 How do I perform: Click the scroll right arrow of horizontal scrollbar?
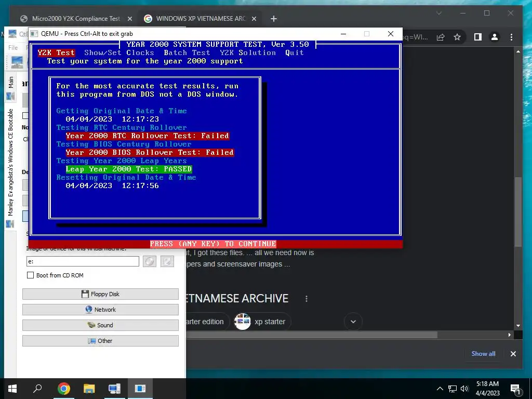tap(509, 335)
